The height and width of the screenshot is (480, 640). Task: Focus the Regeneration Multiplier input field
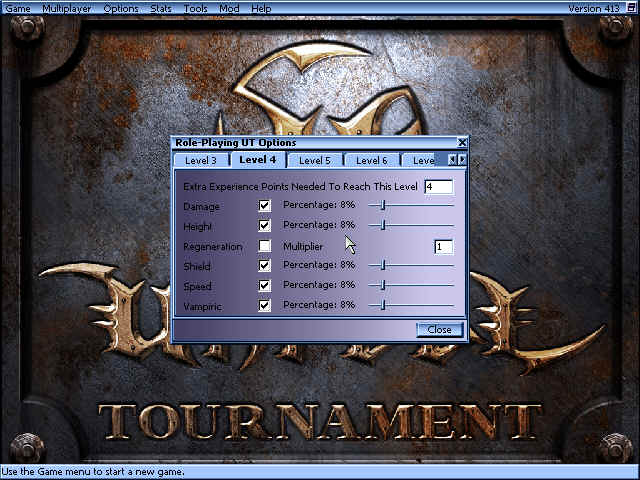point(444,247)
